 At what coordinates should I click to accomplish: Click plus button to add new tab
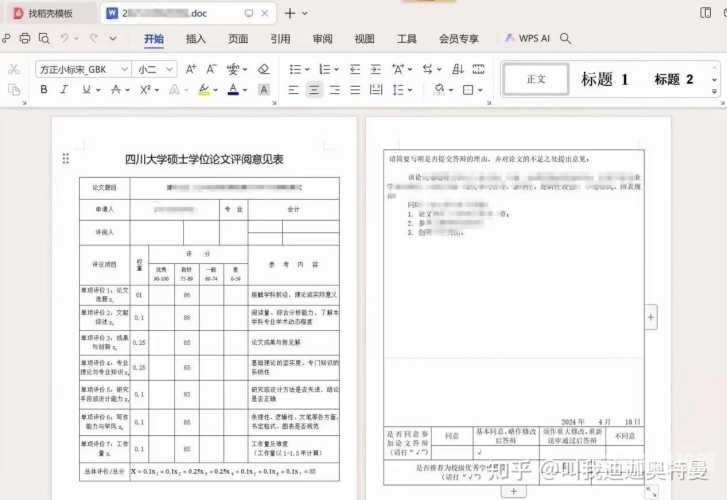[290, 13]
